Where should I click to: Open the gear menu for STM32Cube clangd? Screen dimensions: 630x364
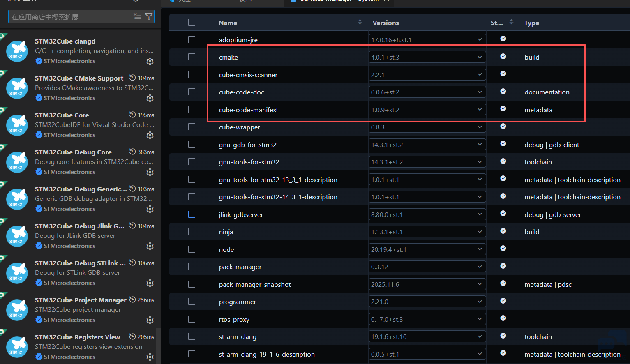point(150,61)
